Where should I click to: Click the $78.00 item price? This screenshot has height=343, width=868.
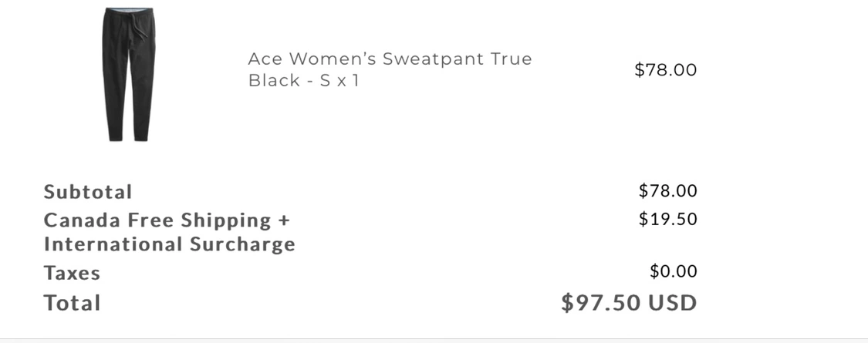665,69
